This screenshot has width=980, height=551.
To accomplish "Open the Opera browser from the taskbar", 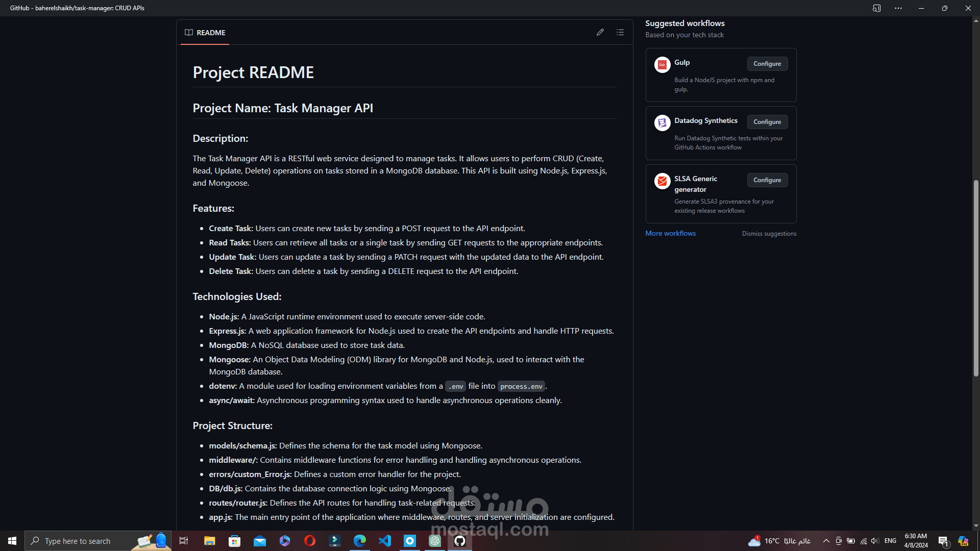I will click(x=310, y=541).
